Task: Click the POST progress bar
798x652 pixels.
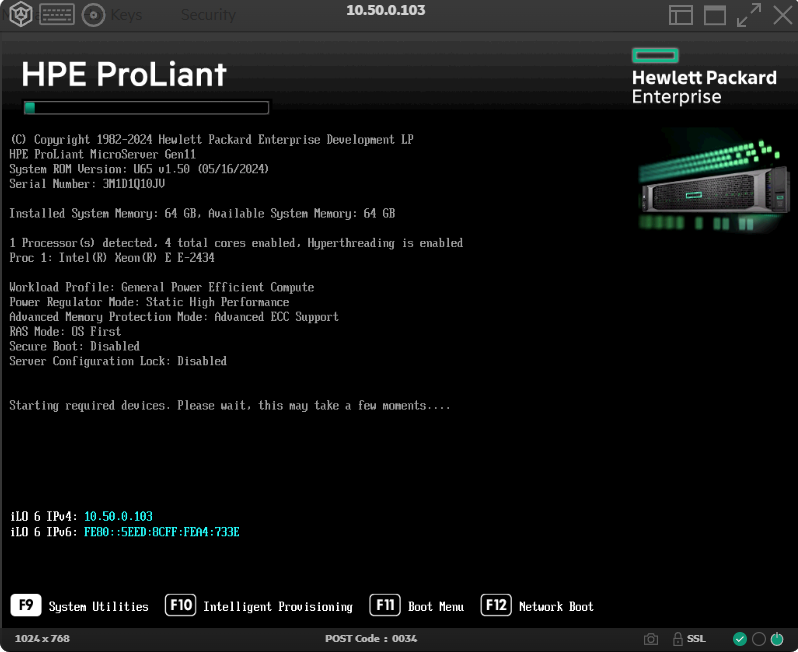Action: [147, 107]
